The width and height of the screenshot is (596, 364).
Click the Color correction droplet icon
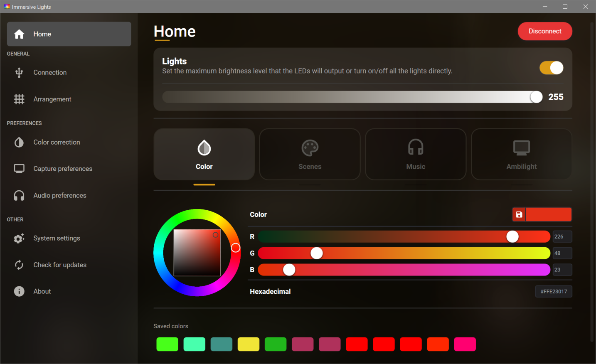(19, 143)
